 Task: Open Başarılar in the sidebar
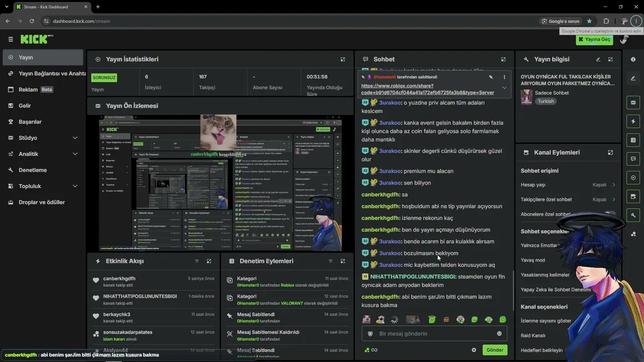pos(43,122)
